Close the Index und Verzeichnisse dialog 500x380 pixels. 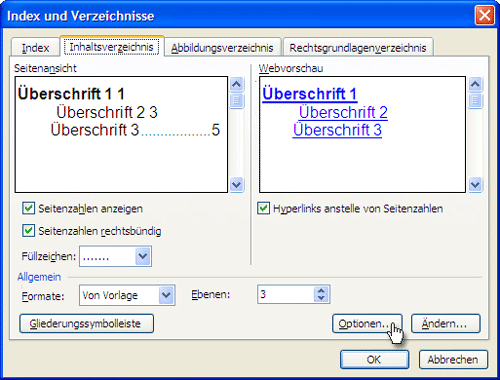484,15
